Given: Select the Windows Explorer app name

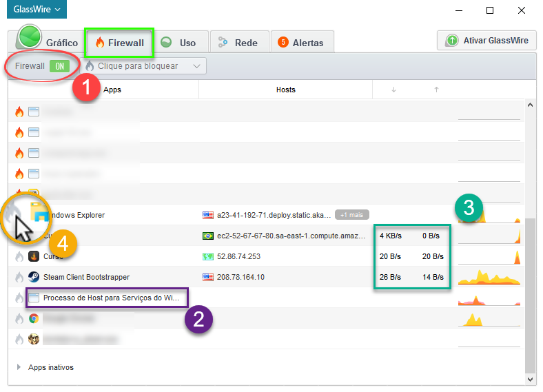Looking at the screenshot, I should 77,215.
